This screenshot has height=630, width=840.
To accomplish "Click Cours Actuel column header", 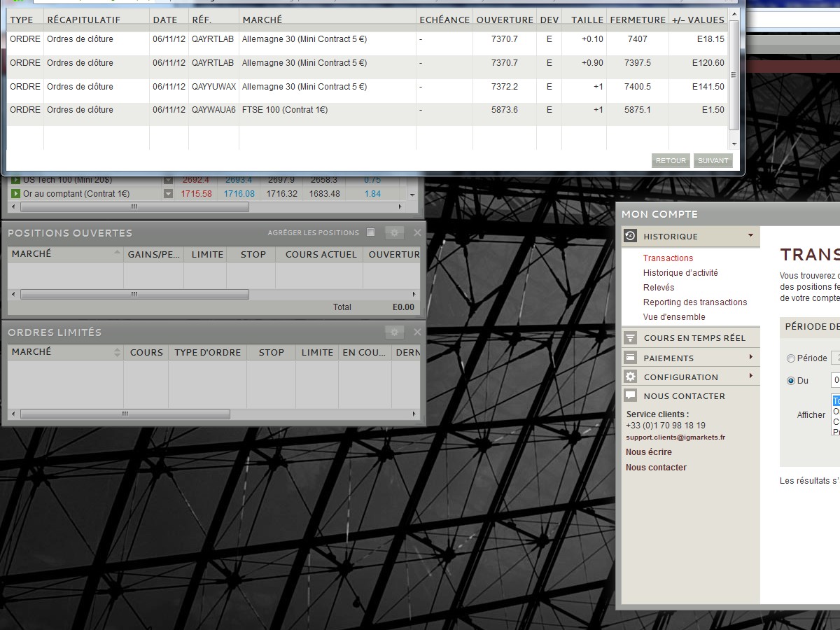I will tap(321, 254).
